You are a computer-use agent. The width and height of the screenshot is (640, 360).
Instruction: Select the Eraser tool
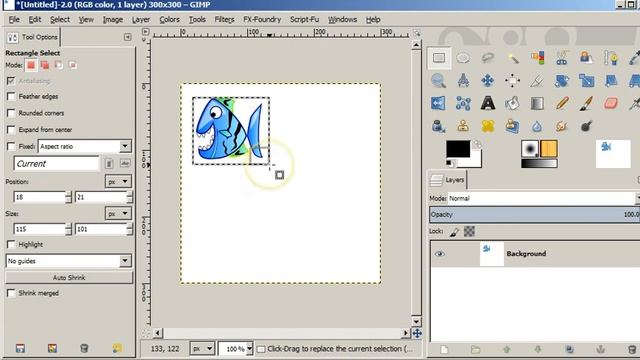pos(611,103)
